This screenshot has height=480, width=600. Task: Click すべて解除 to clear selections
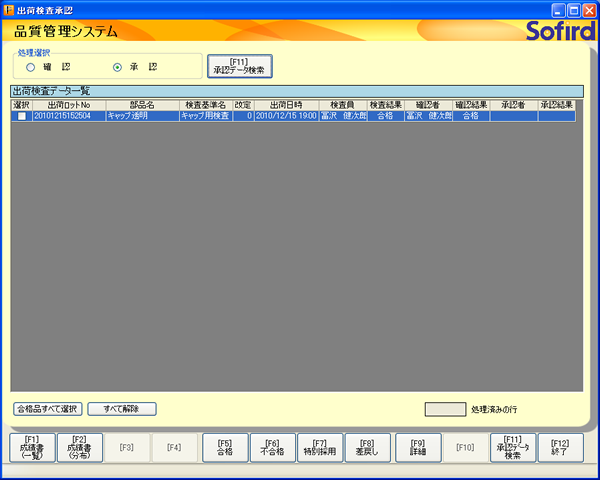click(x=121, y=408)
